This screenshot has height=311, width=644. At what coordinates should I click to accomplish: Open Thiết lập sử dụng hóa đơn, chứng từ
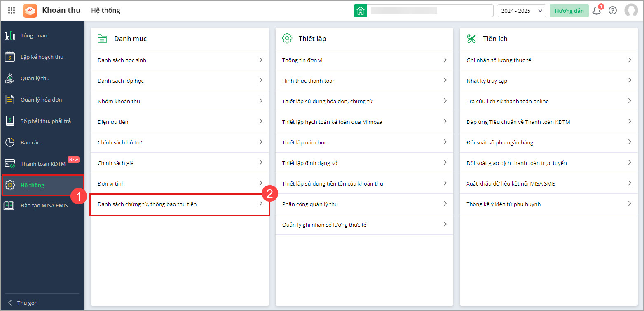pos(365,101)
